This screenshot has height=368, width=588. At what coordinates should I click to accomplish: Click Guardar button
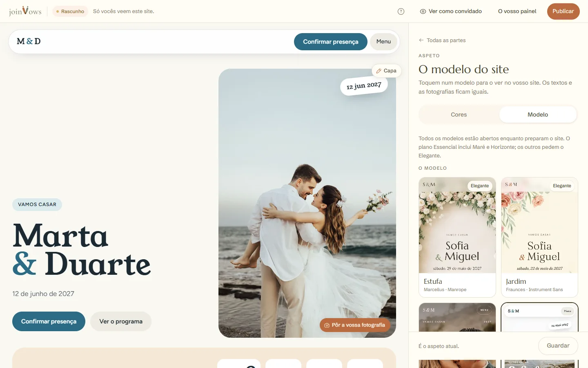558,346
